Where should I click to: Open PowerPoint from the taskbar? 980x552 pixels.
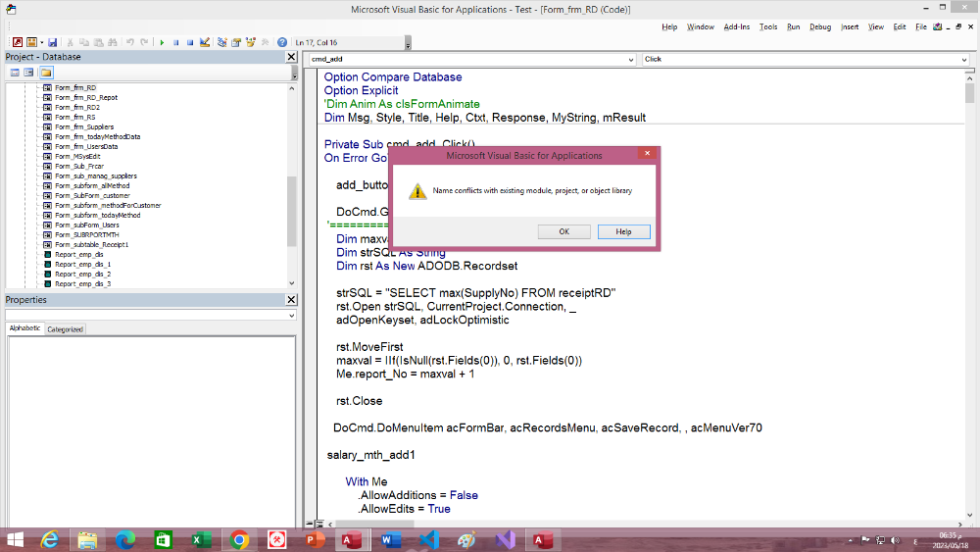click(315, 540)
